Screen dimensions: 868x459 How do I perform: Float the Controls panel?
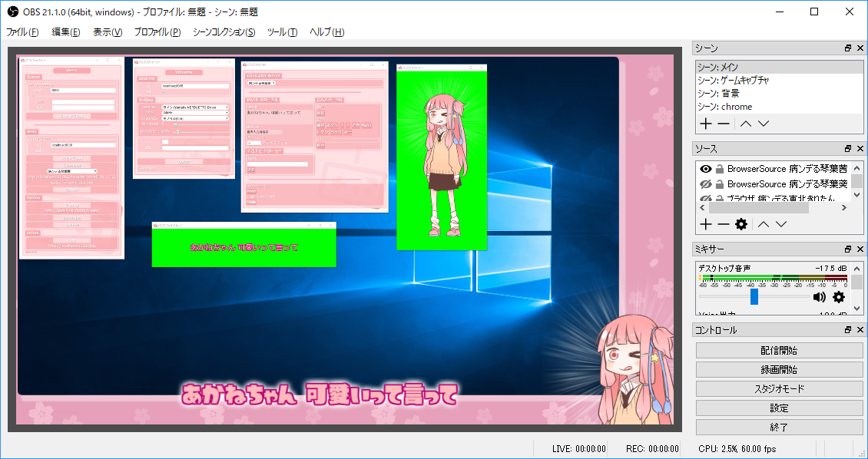(848, 329)
